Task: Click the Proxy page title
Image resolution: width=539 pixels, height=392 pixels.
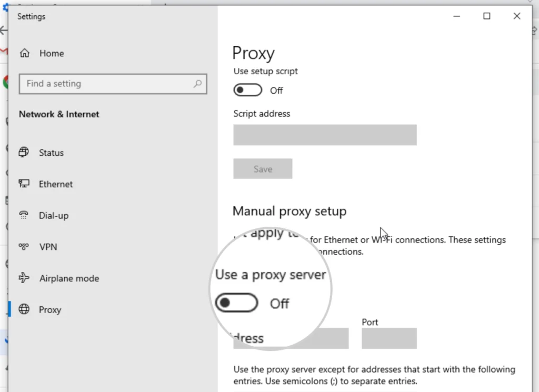Action: (x=253, y=53)
